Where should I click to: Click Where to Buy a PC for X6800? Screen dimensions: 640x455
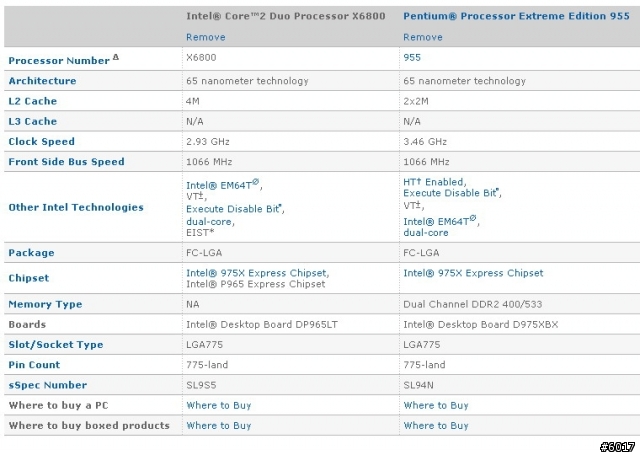[x=219, y=406]
